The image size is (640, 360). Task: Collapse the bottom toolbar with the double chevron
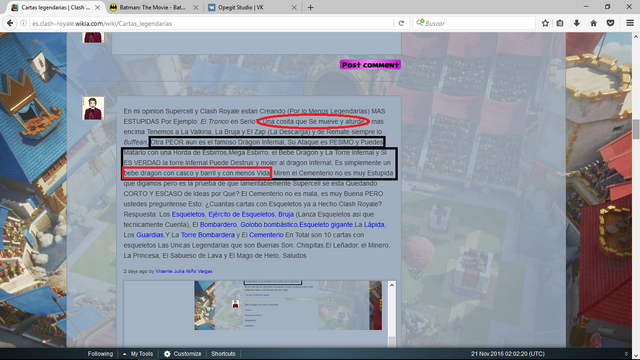point(626,354)
